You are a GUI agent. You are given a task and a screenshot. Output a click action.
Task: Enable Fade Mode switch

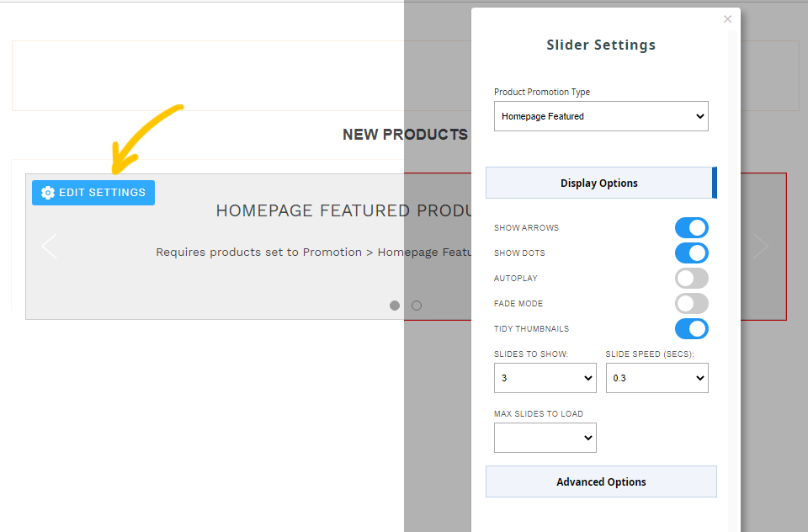[691, 304]
